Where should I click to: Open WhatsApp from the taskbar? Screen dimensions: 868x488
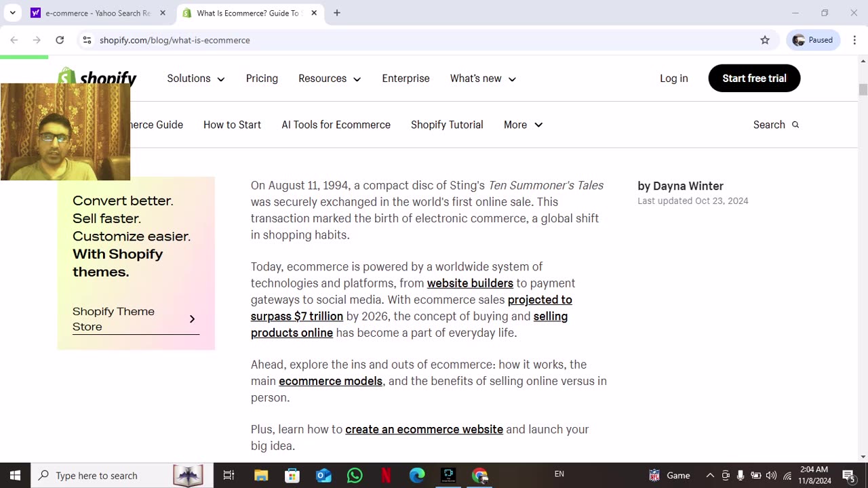click(355, 475)
